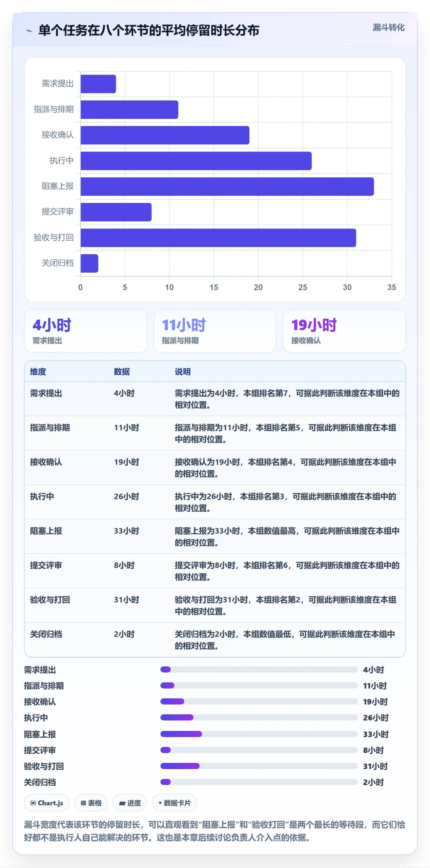The width and height of the screenshot is (430, 868).
Task: Click the axis tick label 20
Action: click(x=258, y=287)
